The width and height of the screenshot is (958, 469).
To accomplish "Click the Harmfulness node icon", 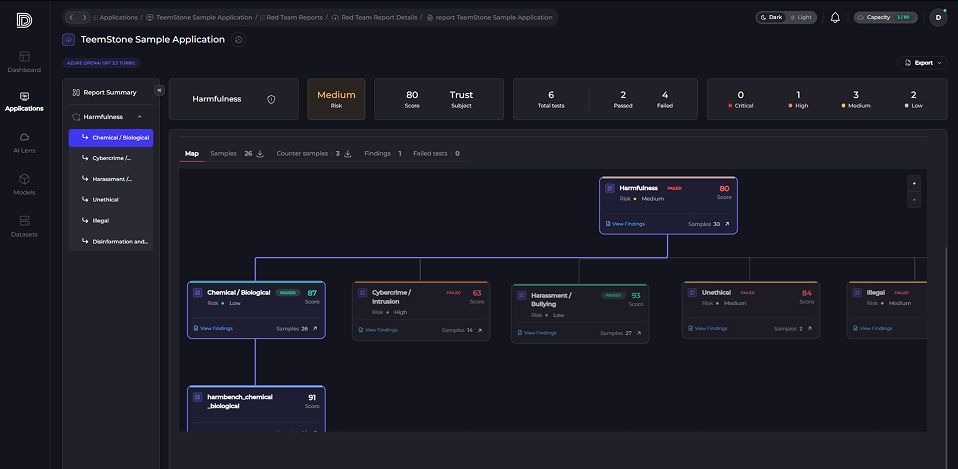I will tap(610, 189).
